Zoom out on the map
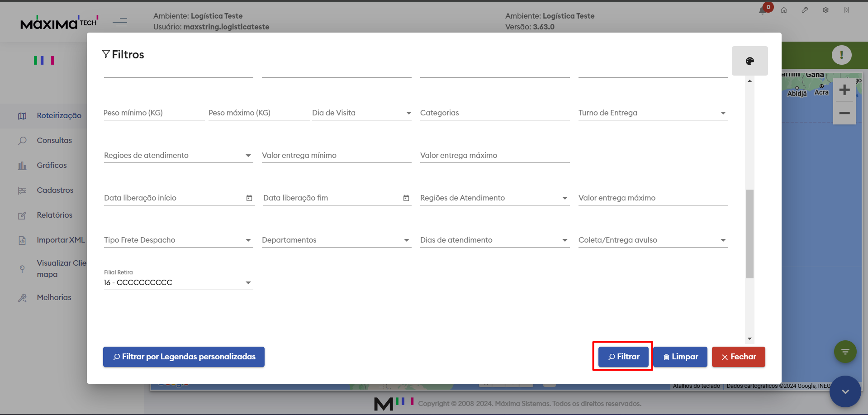 tap(844, 113)
